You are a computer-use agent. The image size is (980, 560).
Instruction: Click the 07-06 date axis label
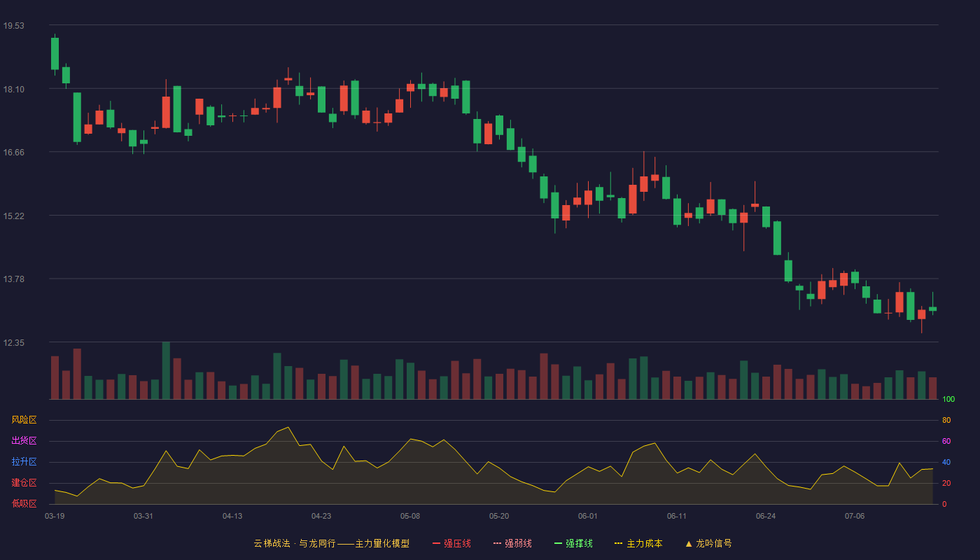[855, 516]
